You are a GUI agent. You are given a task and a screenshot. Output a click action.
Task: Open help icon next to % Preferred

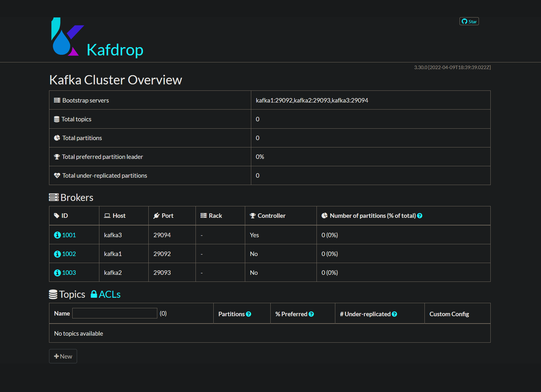tap(311, 314)
